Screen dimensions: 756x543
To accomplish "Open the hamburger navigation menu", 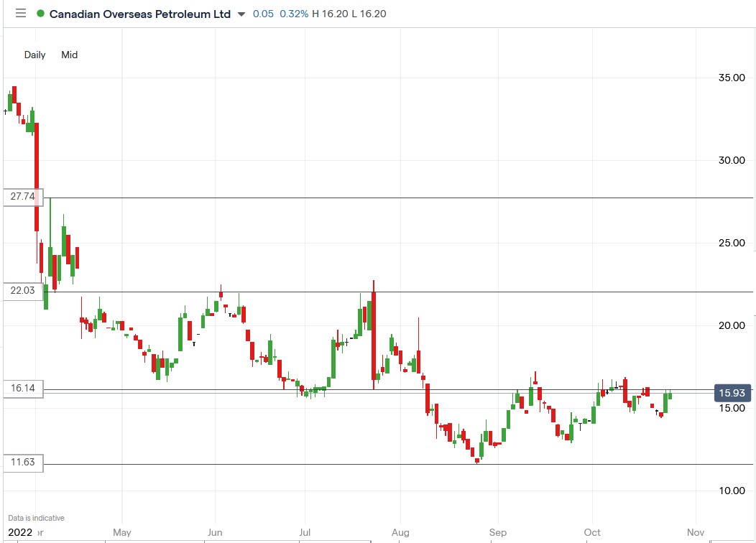I will (21, 13).
